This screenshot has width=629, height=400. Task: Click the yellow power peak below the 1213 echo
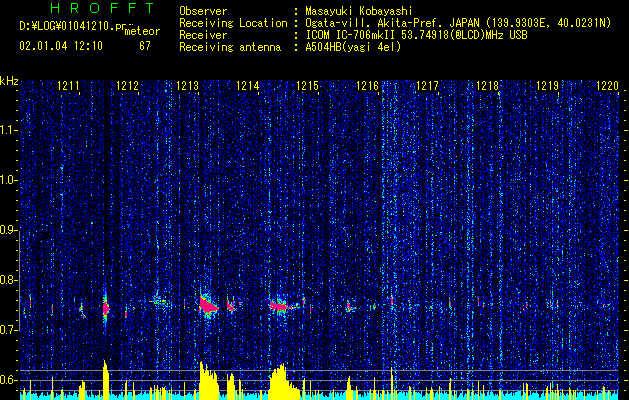pos(209,380)
